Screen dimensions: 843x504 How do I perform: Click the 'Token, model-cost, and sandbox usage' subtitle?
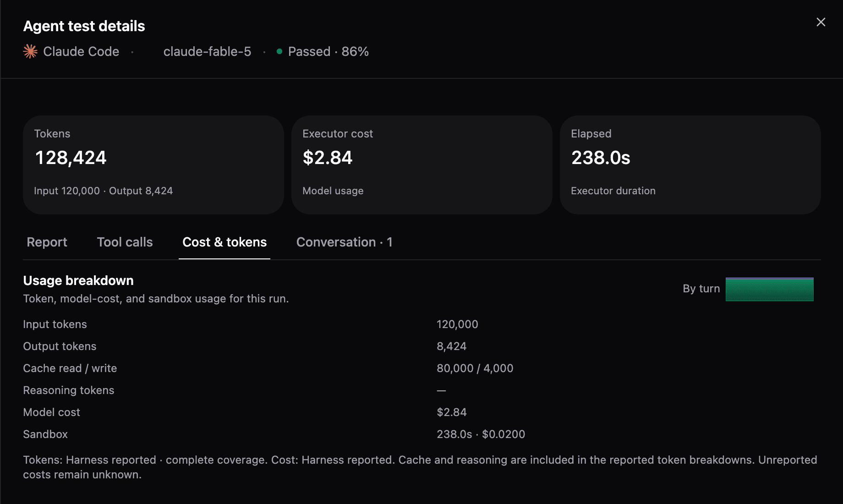156,299
